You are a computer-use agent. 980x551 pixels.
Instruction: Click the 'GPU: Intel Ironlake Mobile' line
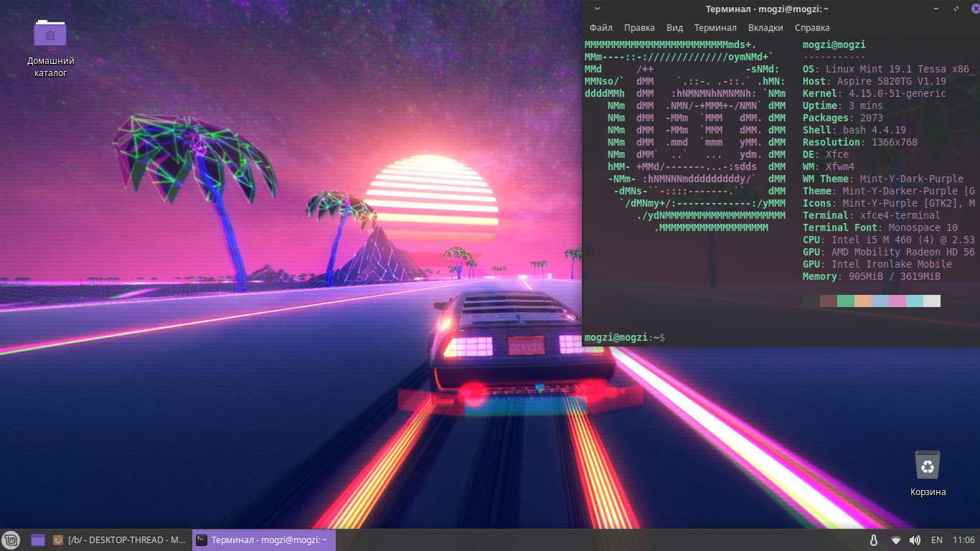pos(877,265)
